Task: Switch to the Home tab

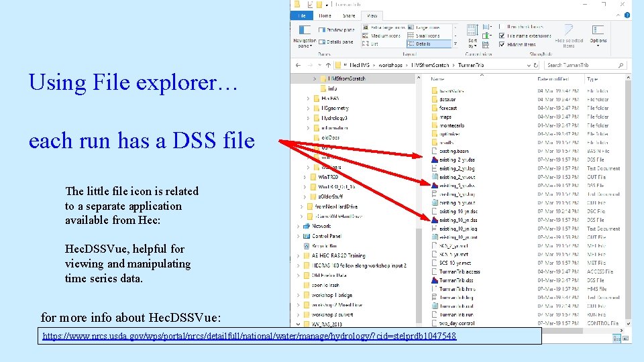Action: point(325,15)
